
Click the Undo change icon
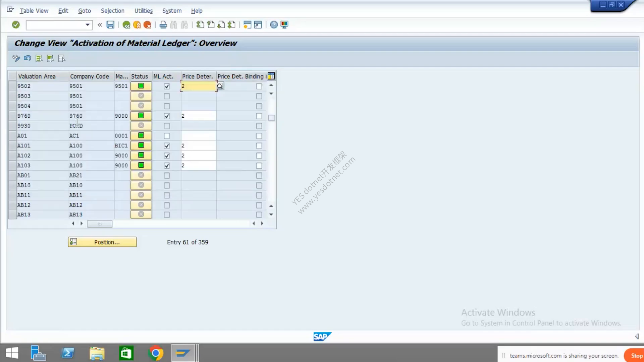(28, 58)
